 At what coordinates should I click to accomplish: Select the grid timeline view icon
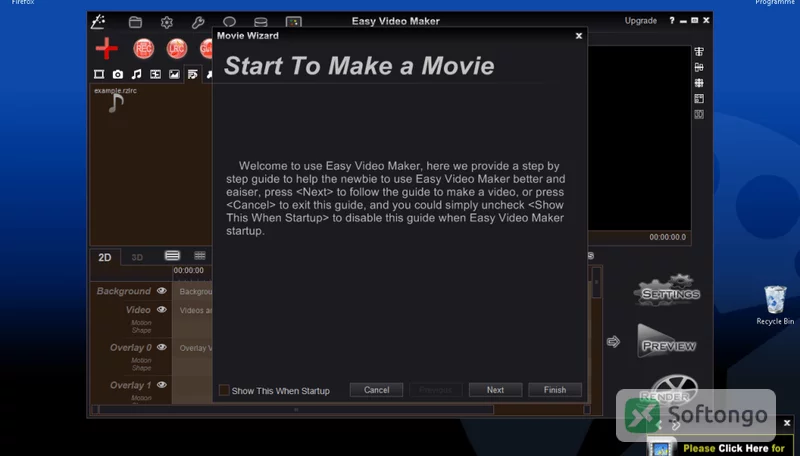[x=199, y=256]
